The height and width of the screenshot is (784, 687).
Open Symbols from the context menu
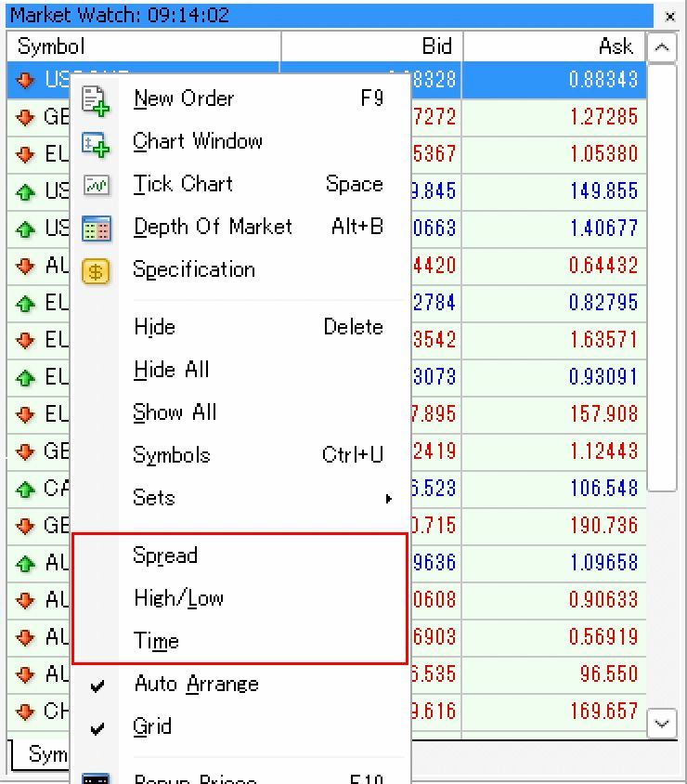[172, 456]
